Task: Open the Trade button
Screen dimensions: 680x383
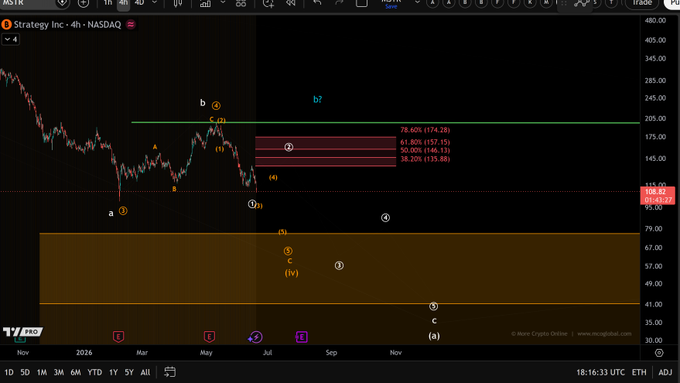Action: [642, 3]
